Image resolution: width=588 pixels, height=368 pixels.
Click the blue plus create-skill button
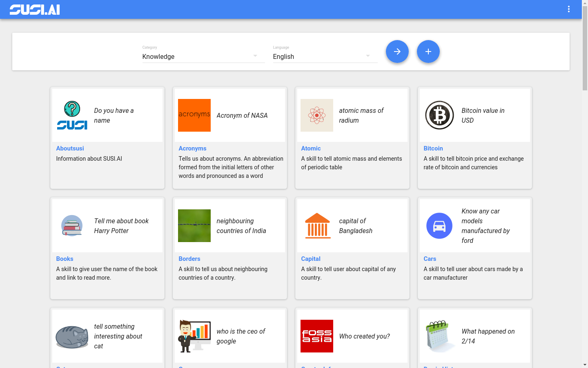428,52
